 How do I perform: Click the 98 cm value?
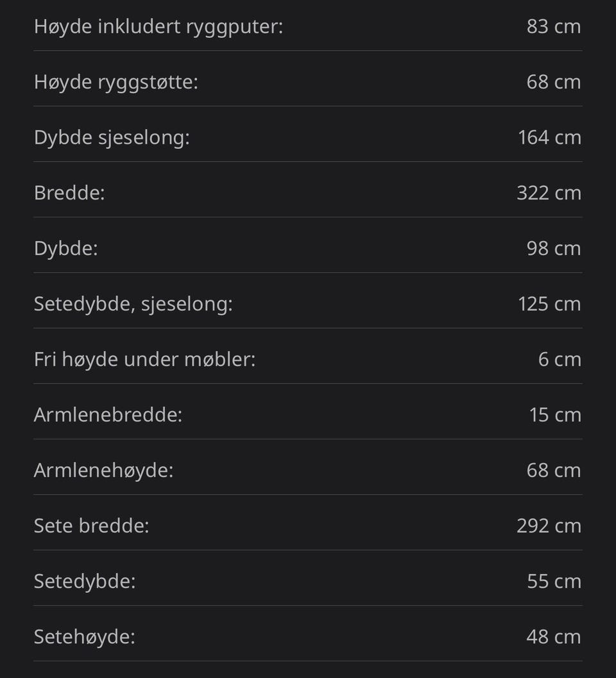pyautogui.click(x=554, y=248)
